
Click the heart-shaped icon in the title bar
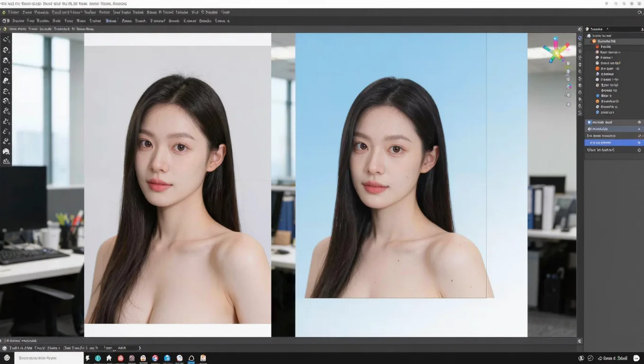(x=607, y=3)
